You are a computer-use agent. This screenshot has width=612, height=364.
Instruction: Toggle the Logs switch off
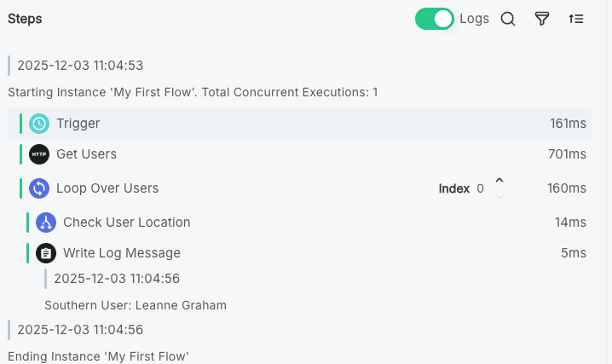tap(435, 19)
